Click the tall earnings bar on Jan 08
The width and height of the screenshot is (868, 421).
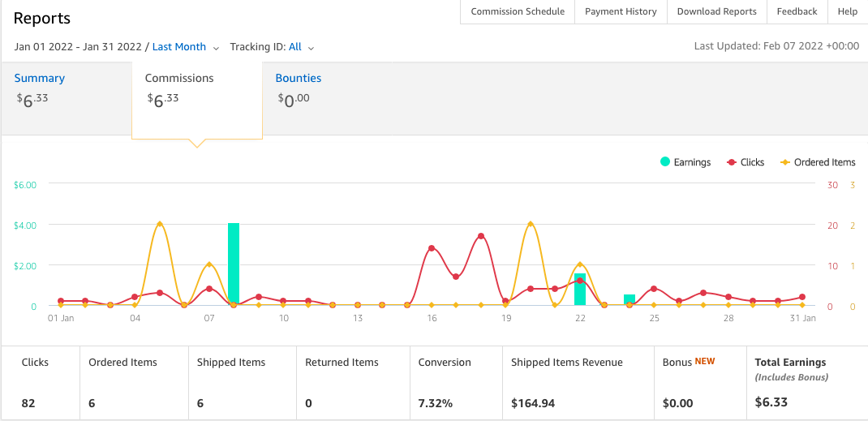(x=234, y=264)
